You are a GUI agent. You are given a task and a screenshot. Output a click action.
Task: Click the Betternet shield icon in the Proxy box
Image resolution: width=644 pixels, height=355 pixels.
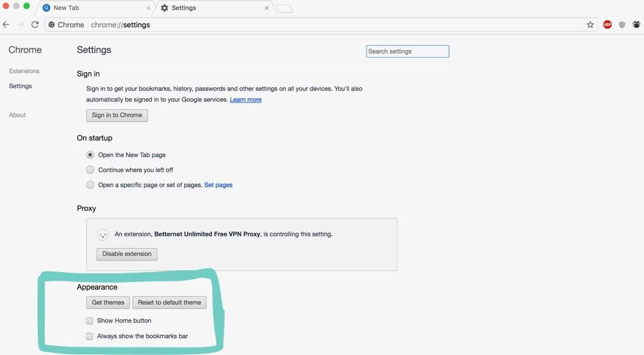click(103, 234)
